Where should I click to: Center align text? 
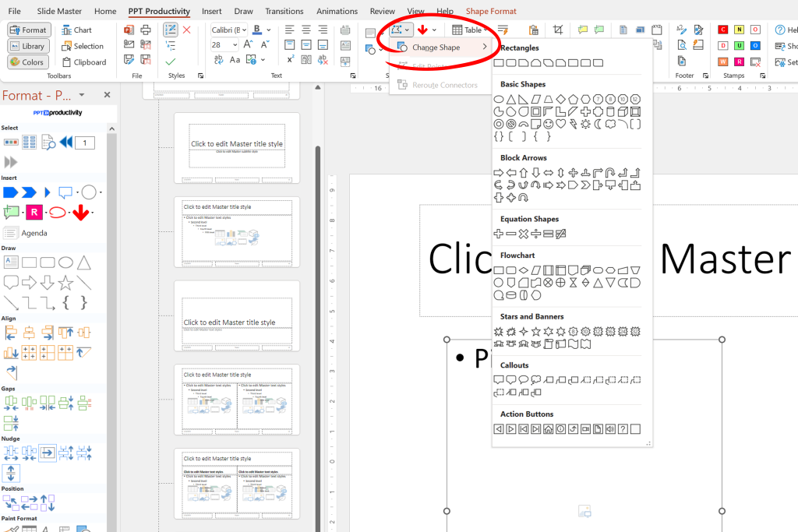[305, 30]
